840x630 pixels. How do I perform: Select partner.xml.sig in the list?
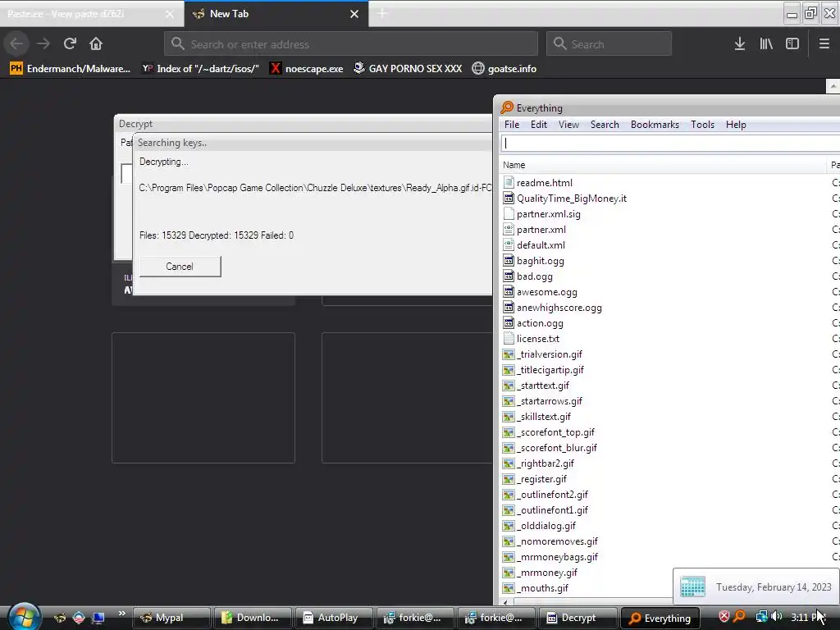549,214
